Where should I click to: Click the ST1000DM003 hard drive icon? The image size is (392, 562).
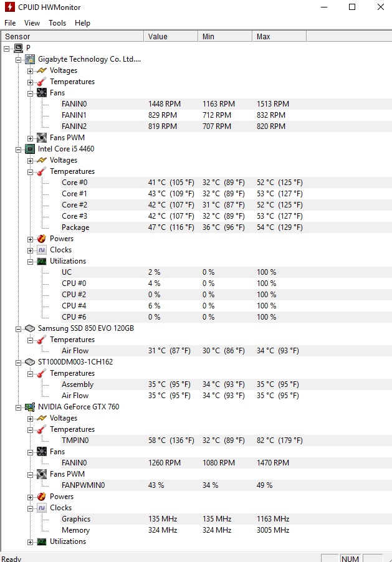tap(29, 362)
